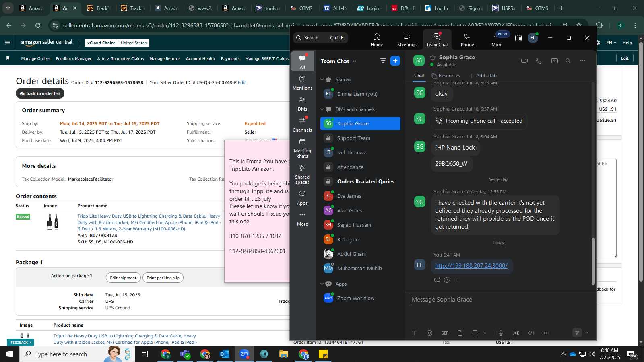This screenshot has height=362, width=644.
Task: Insert code snippet in composer
Action: tap(531, 333)
